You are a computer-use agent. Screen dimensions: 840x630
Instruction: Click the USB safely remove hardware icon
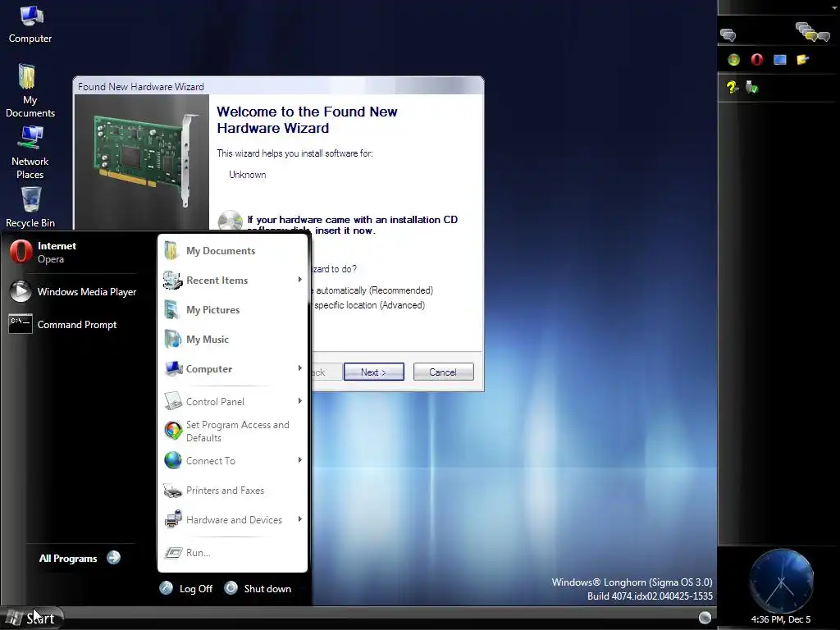752,87
